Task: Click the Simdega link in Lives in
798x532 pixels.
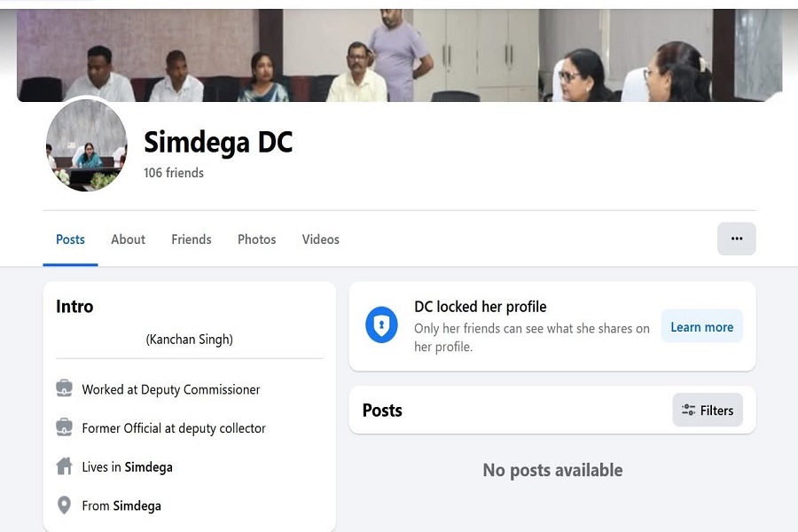Action: (x=149, y=467)
